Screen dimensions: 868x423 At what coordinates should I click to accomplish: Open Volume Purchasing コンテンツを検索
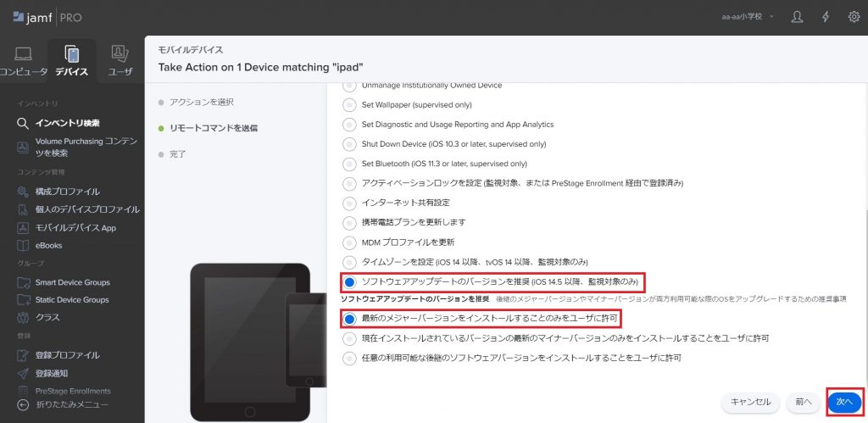click(x=86, y=147)
